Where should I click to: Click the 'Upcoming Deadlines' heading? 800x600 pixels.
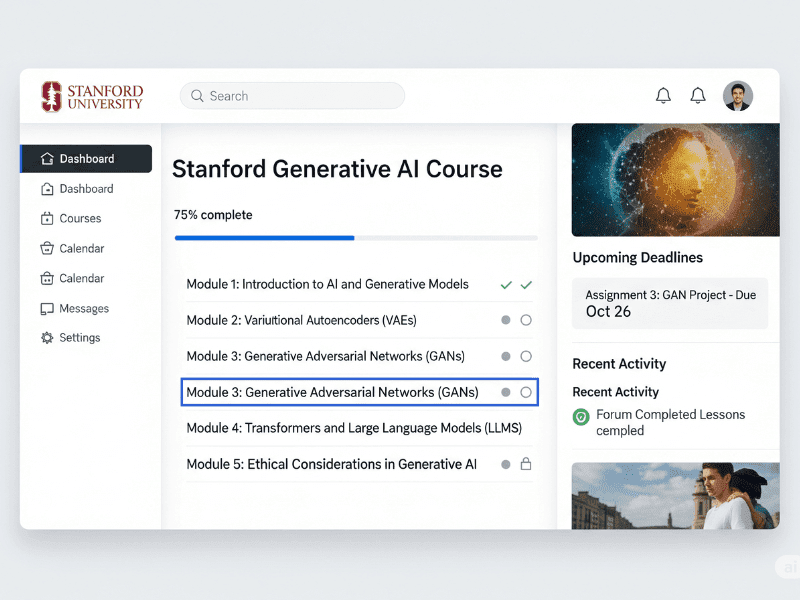point(638,258)
